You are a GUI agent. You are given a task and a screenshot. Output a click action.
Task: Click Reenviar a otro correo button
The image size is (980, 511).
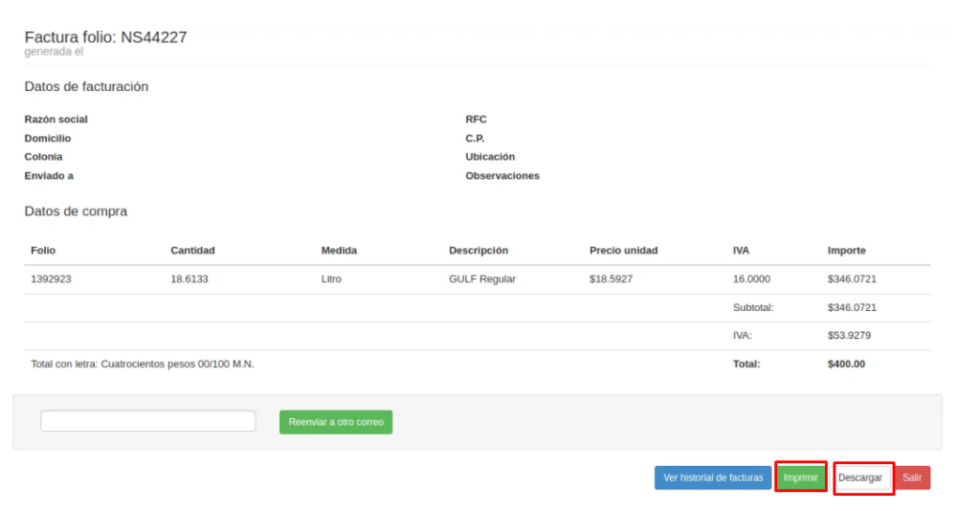tap(336, 422)
